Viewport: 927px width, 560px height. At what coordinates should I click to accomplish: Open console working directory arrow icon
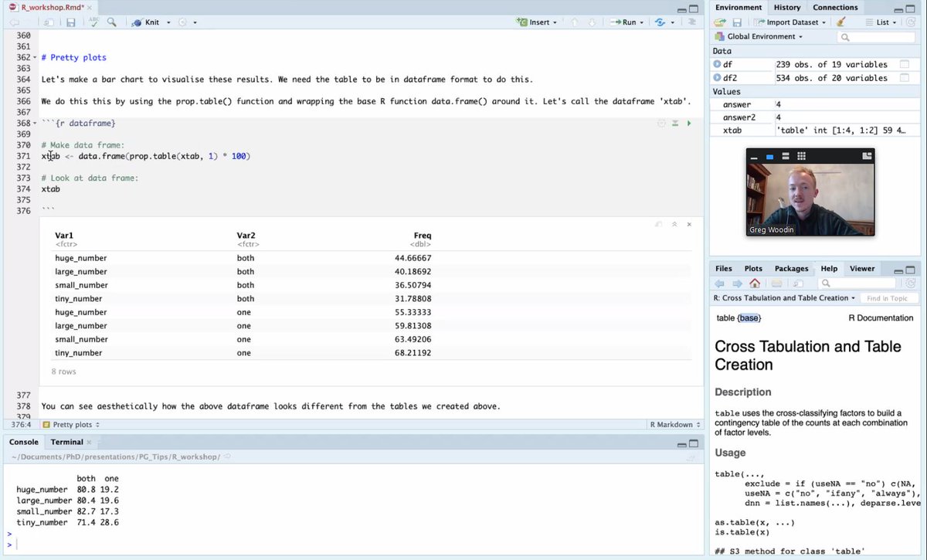pyautogui.click(x=227, y=456)
